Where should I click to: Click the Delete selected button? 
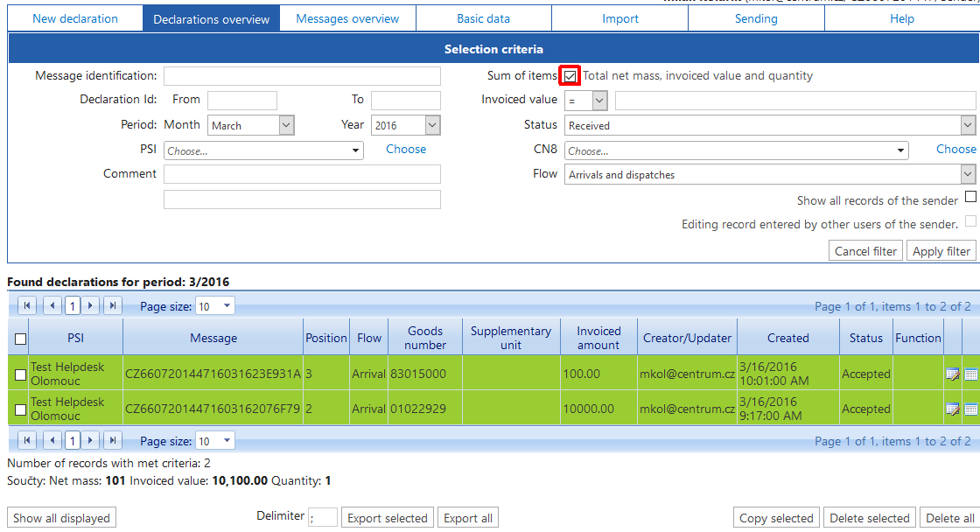tap(870, 518)
